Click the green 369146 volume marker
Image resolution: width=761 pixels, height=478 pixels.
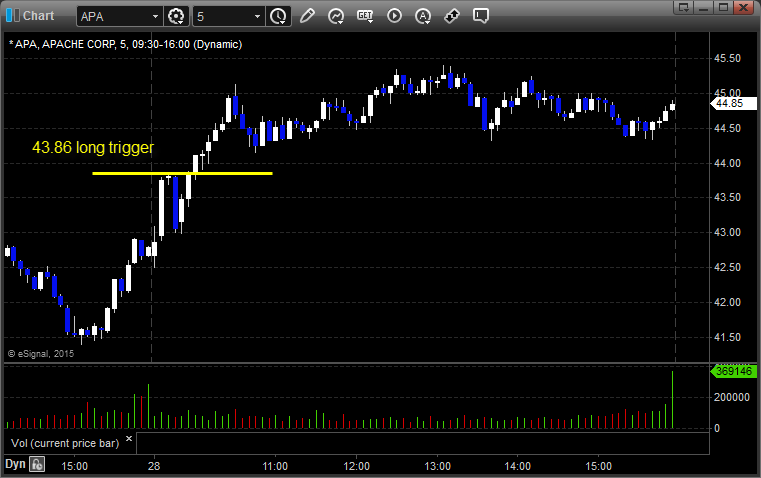733,371
